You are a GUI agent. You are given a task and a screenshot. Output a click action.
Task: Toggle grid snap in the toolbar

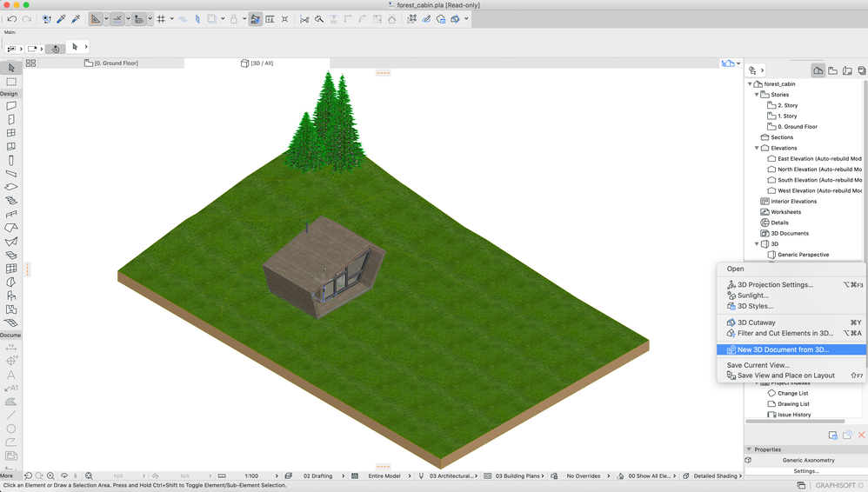click(x=161, y=19)
